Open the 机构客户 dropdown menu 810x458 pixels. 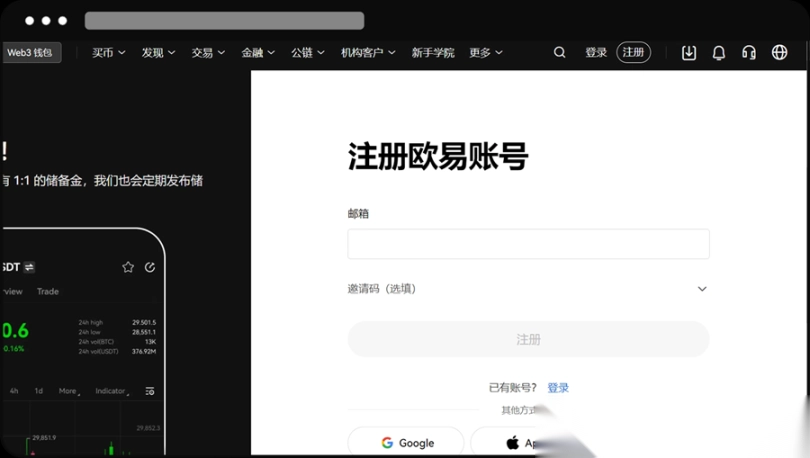tap(368, 53)
